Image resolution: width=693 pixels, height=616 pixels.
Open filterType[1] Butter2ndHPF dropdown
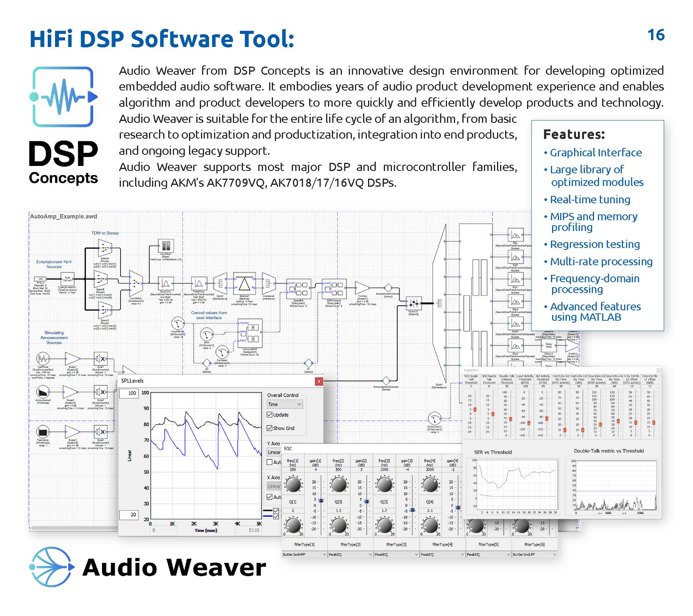click(304, 554)
